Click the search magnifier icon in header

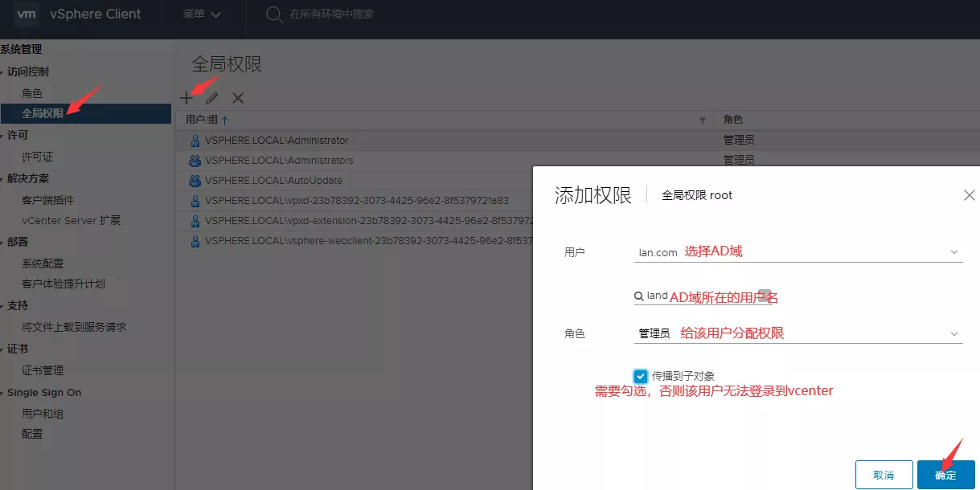pos(274,14)
